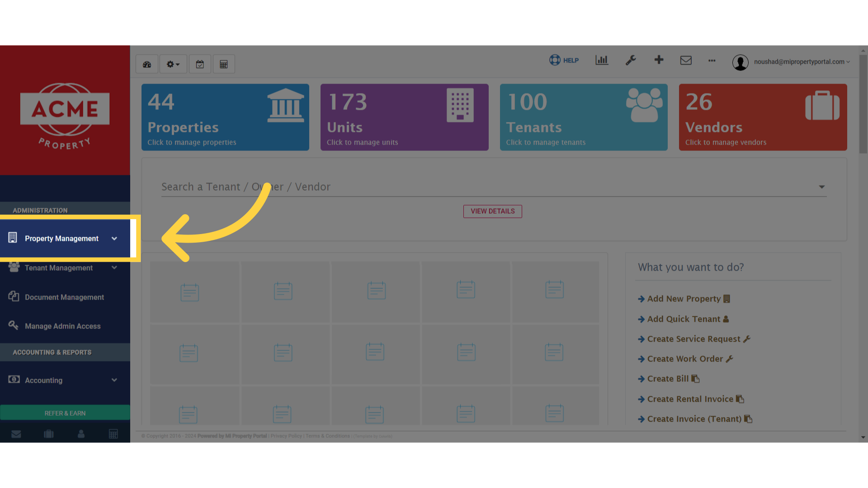Open the calculator icon in toolbar
The height and width of the screenshot is (488, 868).
(223, 64)
